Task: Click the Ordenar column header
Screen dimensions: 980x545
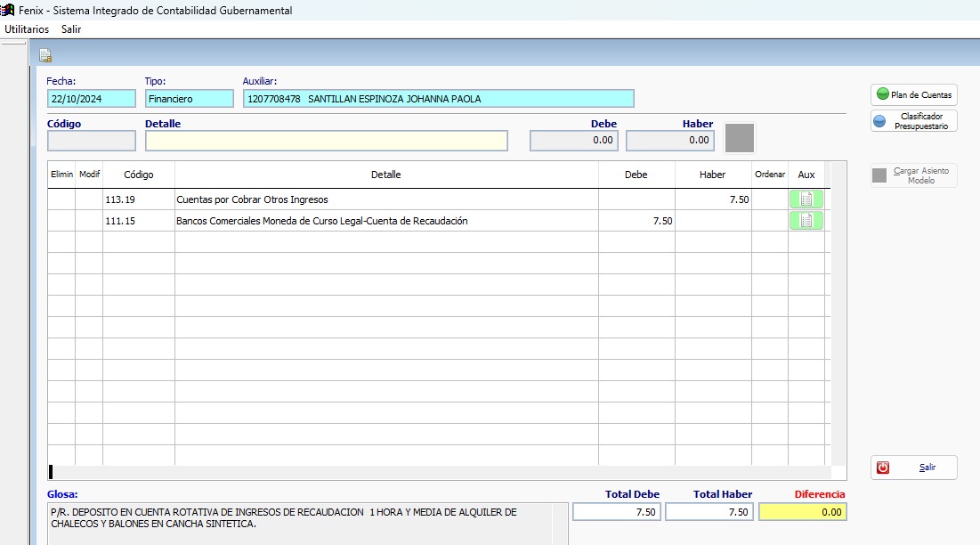Action: tap(770, 175)
